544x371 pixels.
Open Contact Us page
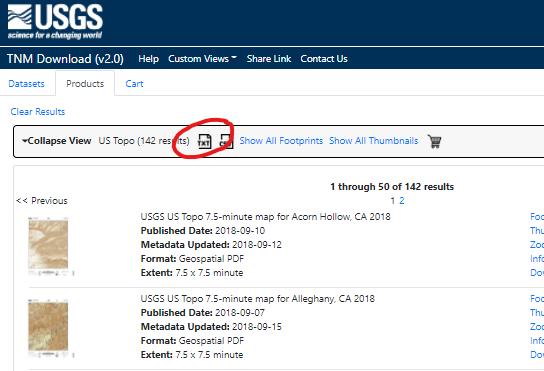324,59
